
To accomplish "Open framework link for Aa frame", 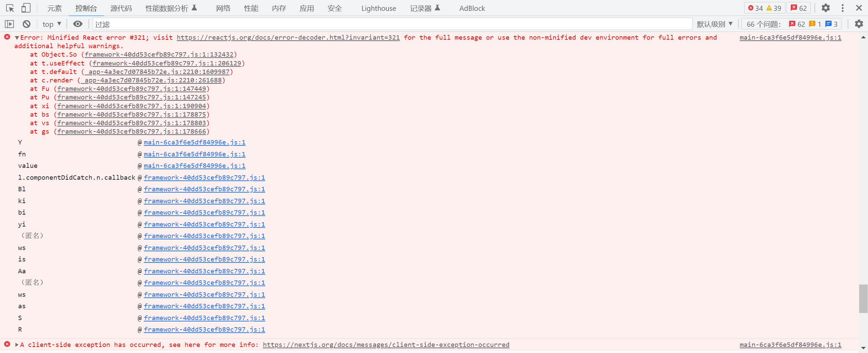I will (204, 271).
